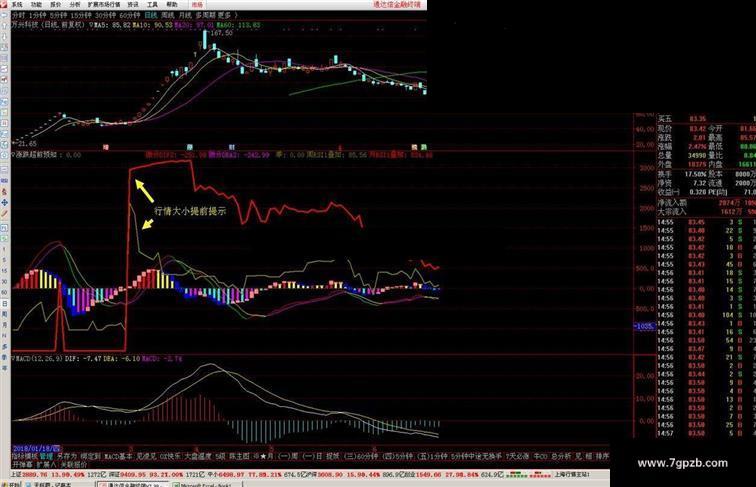Select the 捉妖 template tab
Viewport: 756px width, 487px height.
click(x=333, y=456)
